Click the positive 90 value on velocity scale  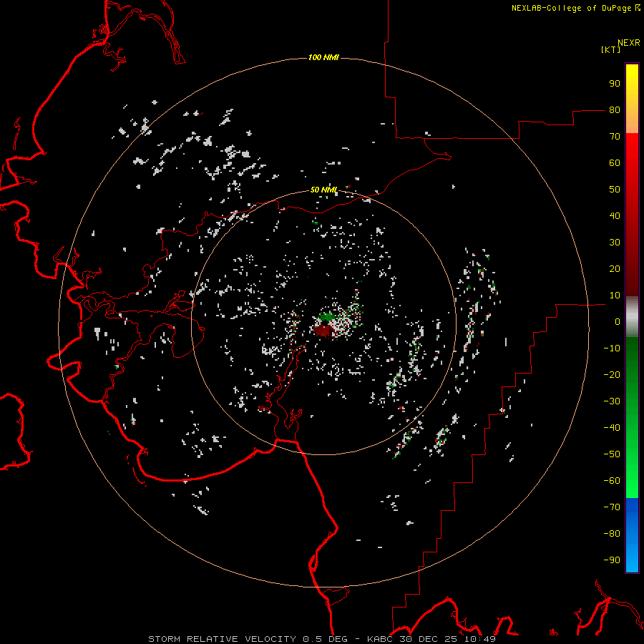615,84
